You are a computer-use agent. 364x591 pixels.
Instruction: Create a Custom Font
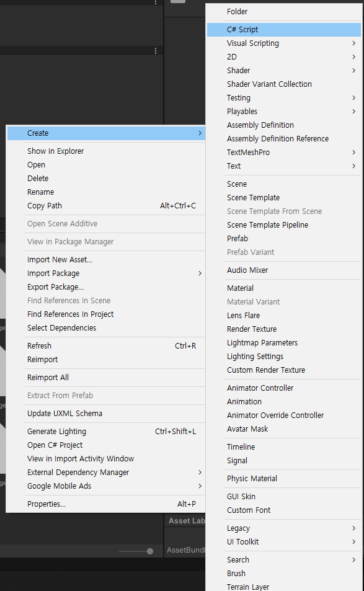(284, 510)
